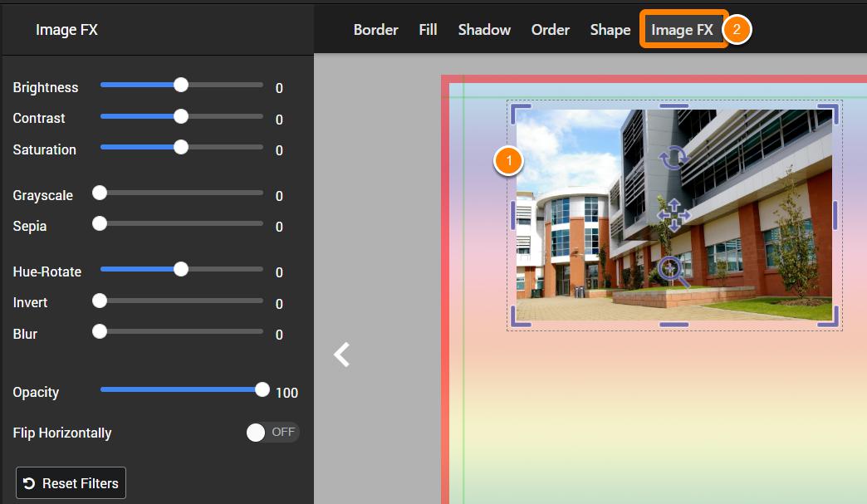Click the right-edge middle handle of the image
This screenshot has height=504, width=867.
pos(835,215)
